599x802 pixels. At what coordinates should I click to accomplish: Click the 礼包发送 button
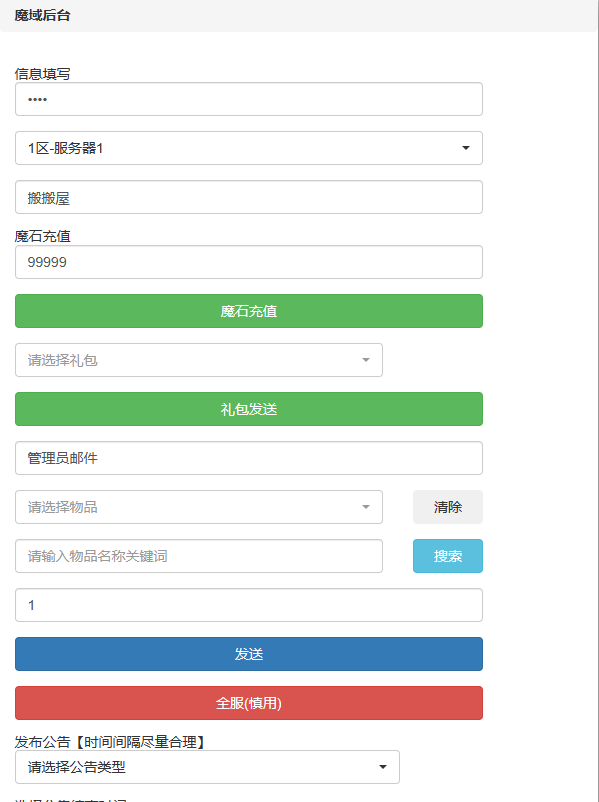pyautogui.click(x=249, y=409)
